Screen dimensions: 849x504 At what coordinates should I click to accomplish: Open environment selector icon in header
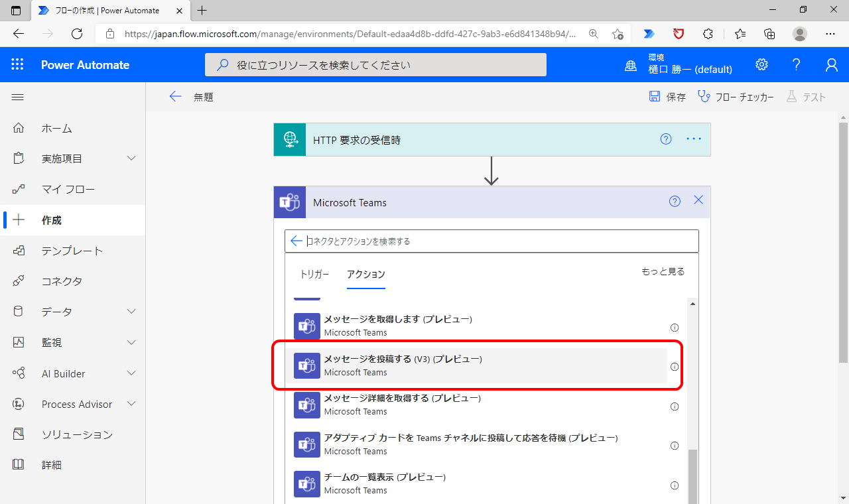click(x=631, y=65)
